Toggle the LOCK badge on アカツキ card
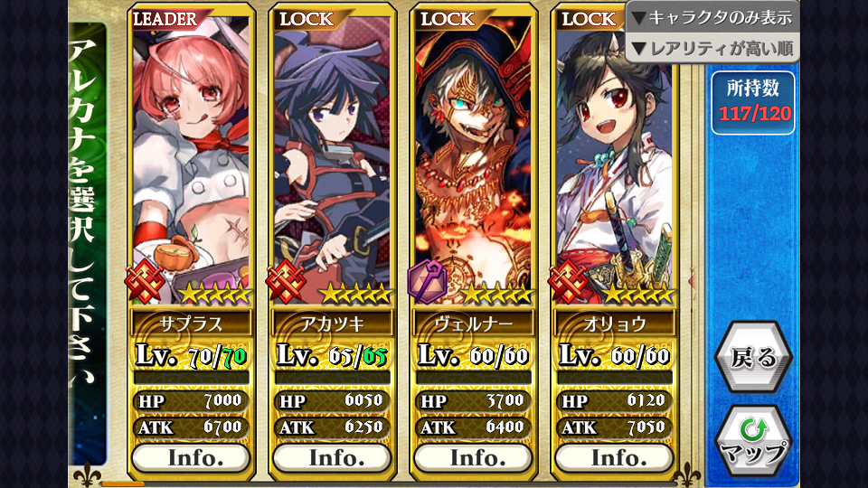This screenshot has width=868, height=488. click(307, 20)
